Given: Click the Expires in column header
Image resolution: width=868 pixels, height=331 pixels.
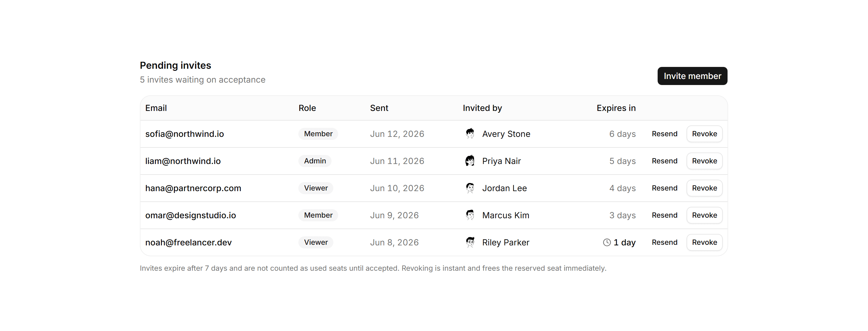Looking at the screenshot, I should coord(616,108).
